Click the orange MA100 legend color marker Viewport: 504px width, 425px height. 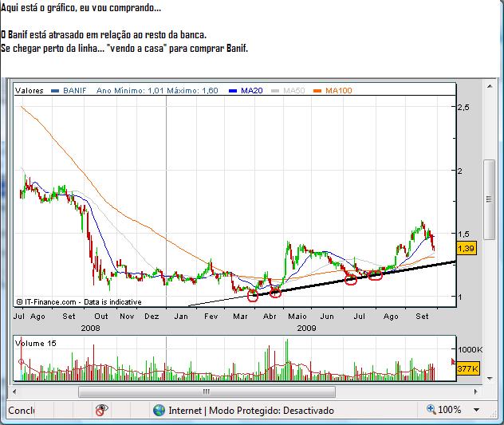point(317,91)
